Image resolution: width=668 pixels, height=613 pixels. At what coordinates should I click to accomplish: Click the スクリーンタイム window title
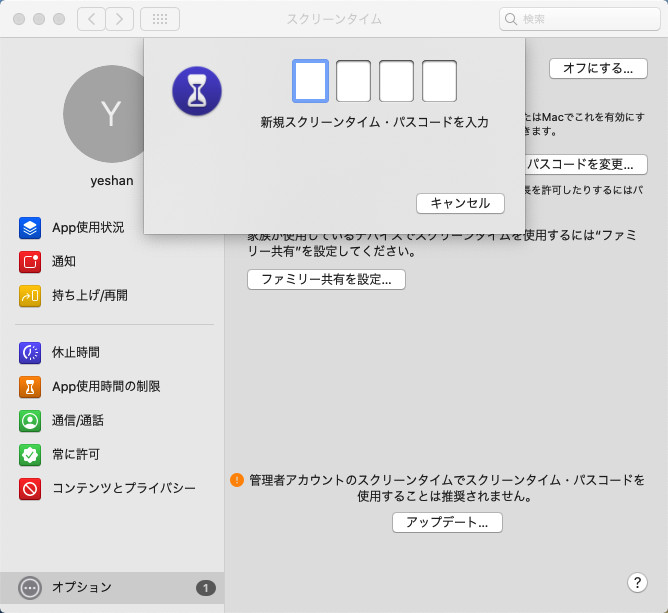coord(334,19)
